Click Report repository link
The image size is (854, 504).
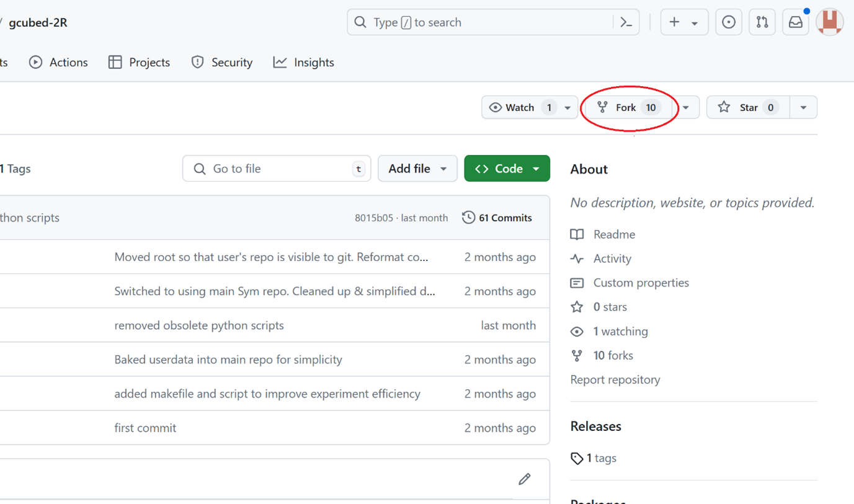[615, 379]
